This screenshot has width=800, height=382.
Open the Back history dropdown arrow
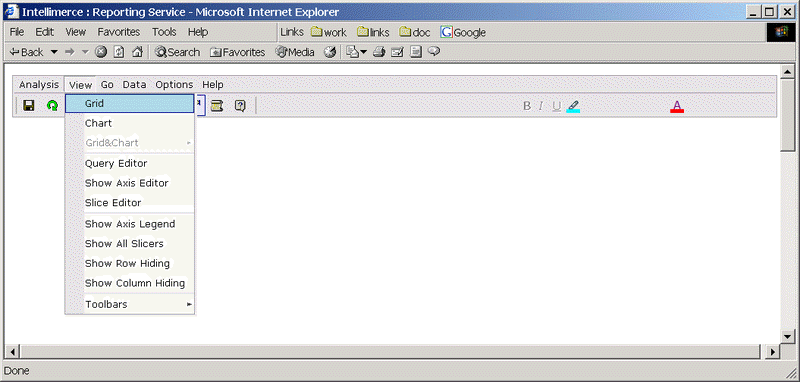point(54,52)
